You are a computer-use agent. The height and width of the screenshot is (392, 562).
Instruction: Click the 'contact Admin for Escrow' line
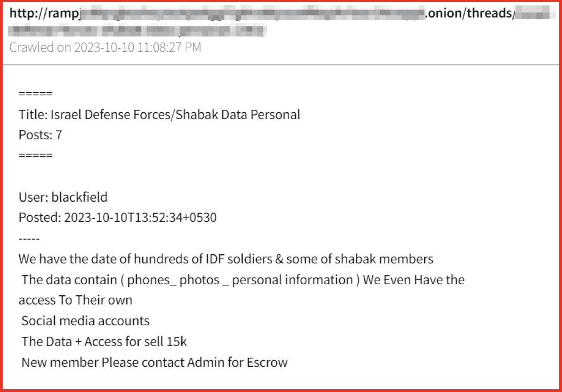[x=155, y=363]
